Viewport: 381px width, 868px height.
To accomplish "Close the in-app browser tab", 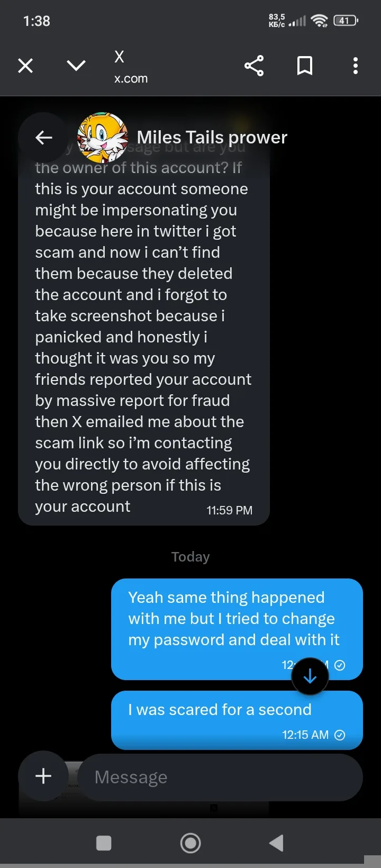I will click(x=25, y=66).
